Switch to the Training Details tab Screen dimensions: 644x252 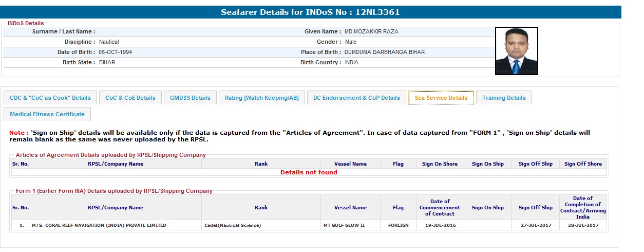[504, 98]
